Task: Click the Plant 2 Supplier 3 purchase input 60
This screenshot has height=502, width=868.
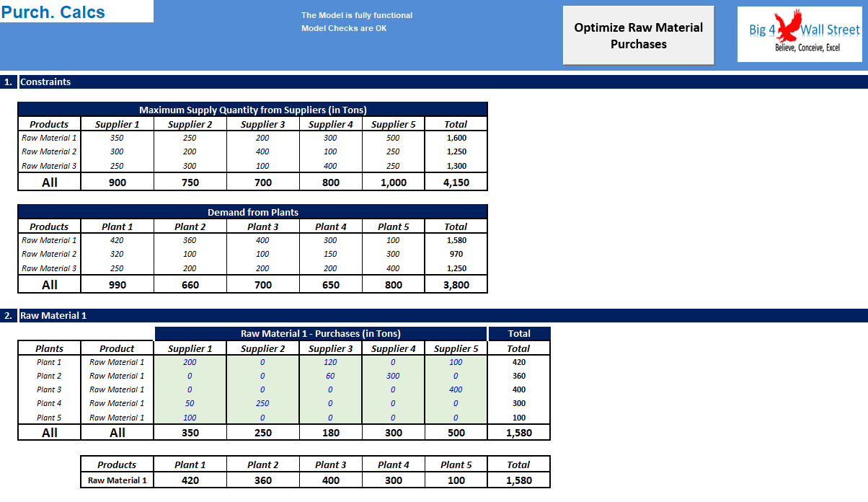Action: 330,376
